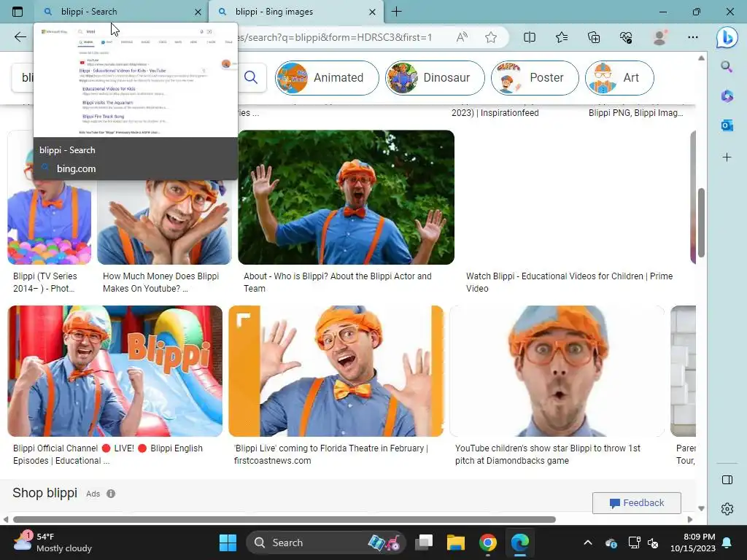Click 'bing.com' in the tab preview
The image size is (747, 560).
pos(76,168)
